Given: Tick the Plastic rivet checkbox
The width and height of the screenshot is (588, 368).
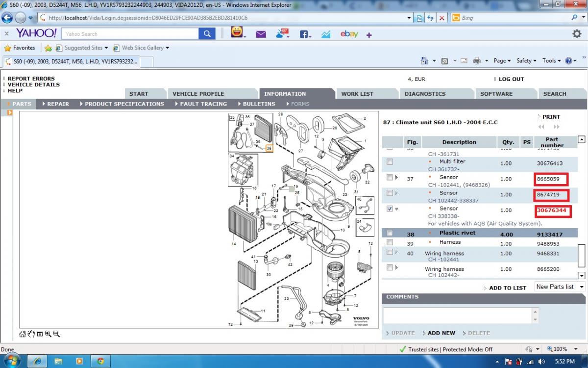Looking at the screenshot, I should pos(390,233).
